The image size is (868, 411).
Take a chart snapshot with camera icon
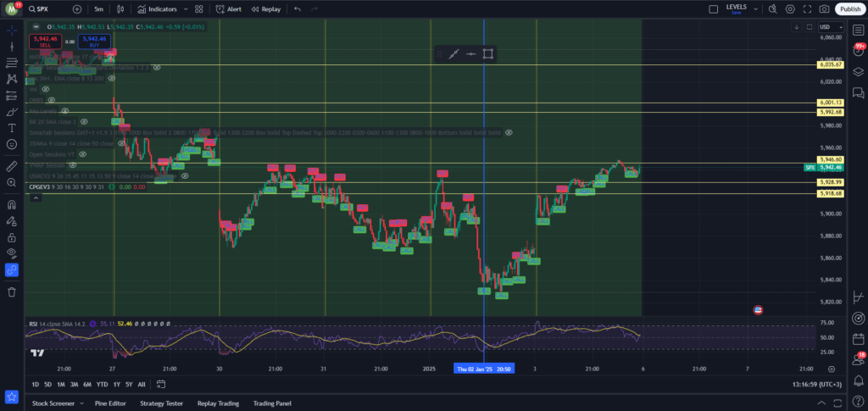click(824, 8)
